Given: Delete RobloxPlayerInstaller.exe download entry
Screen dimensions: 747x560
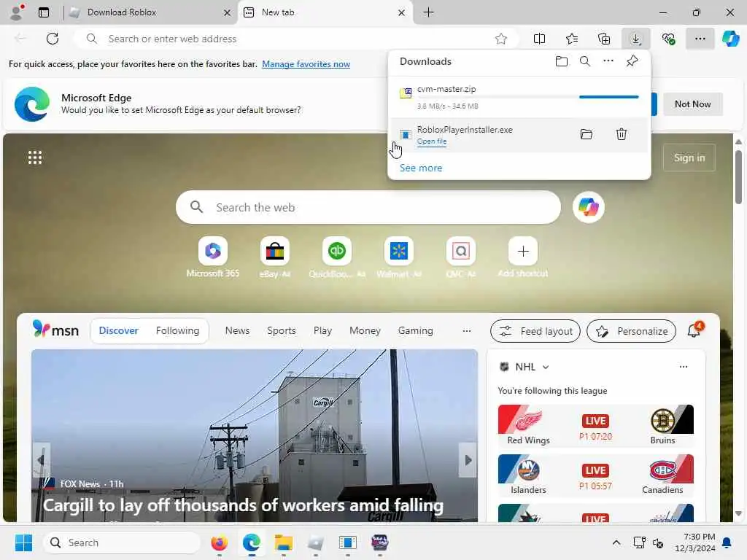Looking at the screenshot, I should (622, 134).
